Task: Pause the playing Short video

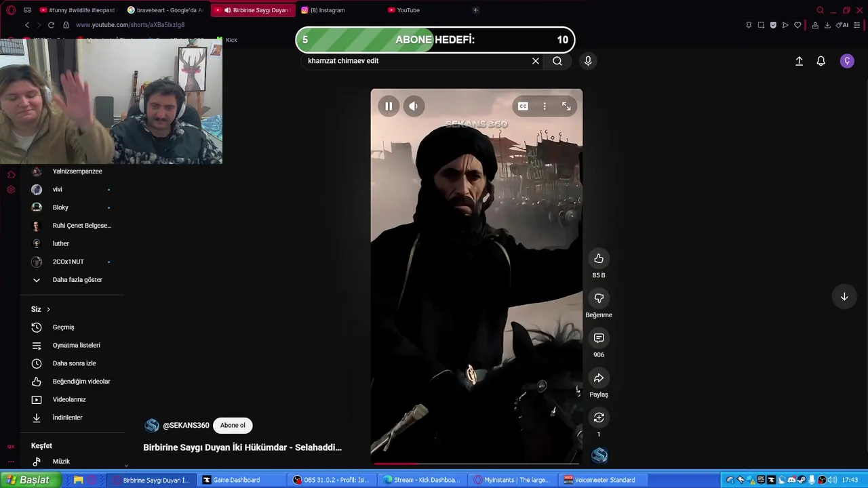Action: (389, 106)
